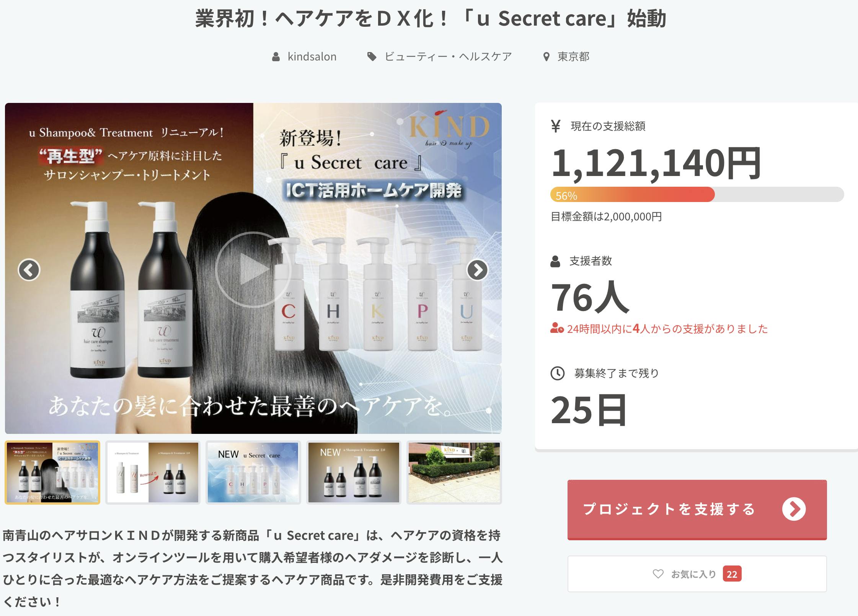The image size is (858, 616).
Task: Select the salon storefront exterior thumbnail
Action: point(454,473)
